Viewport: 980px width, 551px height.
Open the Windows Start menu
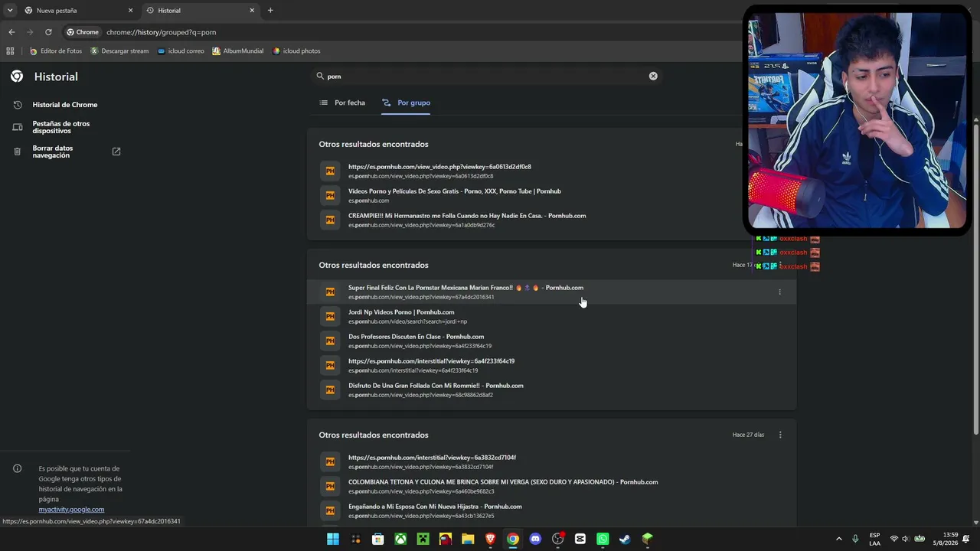333,539
